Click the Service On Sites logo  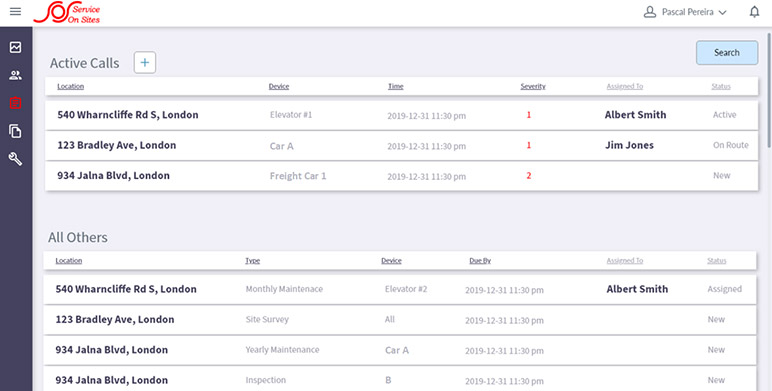click(67, 13)
